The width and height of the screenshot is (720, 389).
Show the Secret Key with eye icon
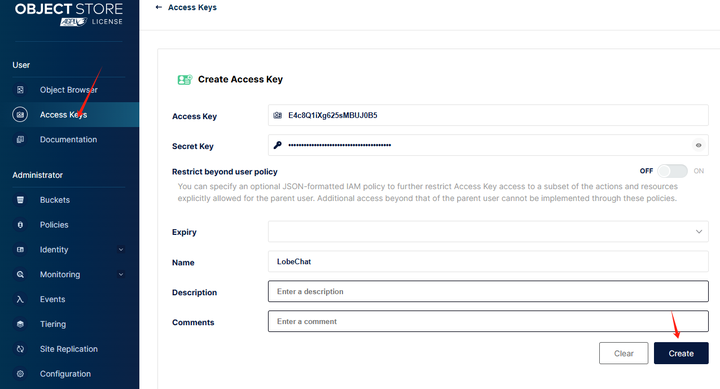coord(698,145)
